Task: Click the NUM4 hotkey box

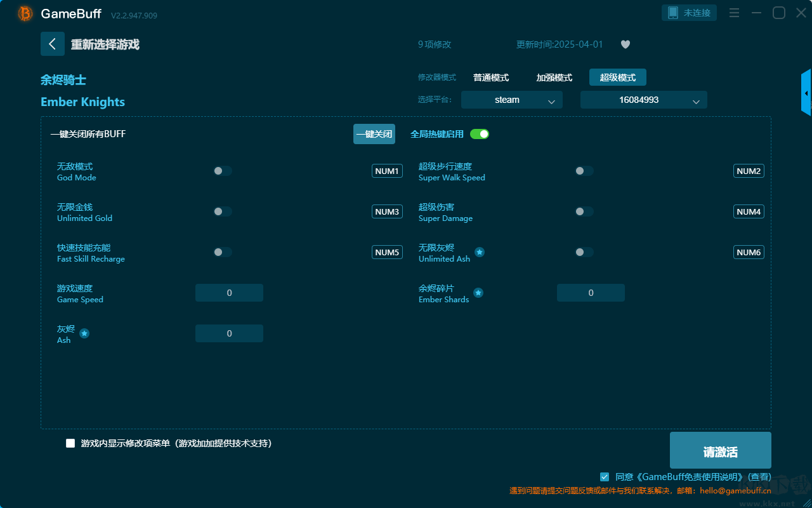Action: click(749, 211)
